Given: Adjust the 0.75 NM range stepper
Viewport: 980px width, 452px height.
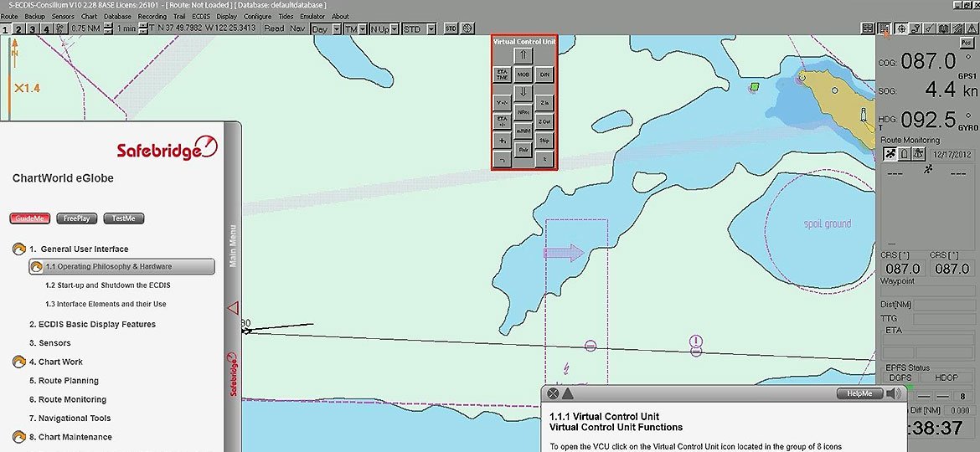Looking at the screenshot, I should coord(108,28).
